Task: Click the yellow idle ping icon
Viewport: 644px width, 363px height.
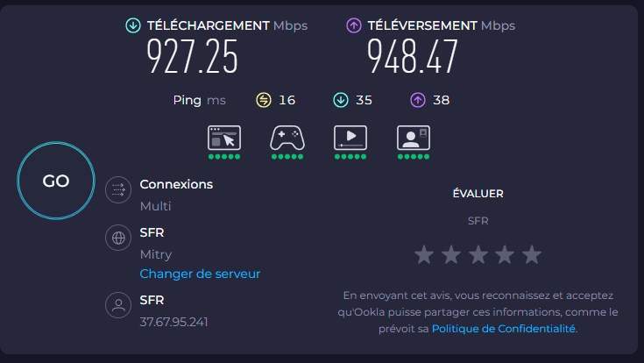Action: click(264, 100)
